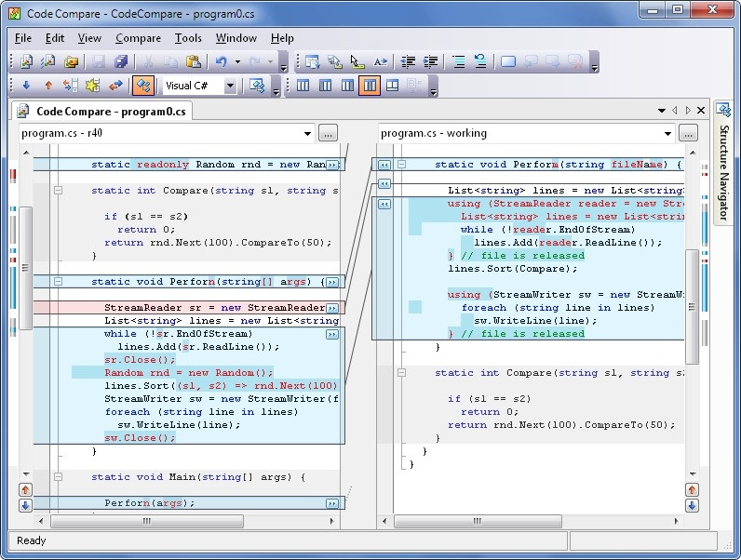Open the Compare menu
The width and height of the screenshot is (741, 560).
click(138, 38)
